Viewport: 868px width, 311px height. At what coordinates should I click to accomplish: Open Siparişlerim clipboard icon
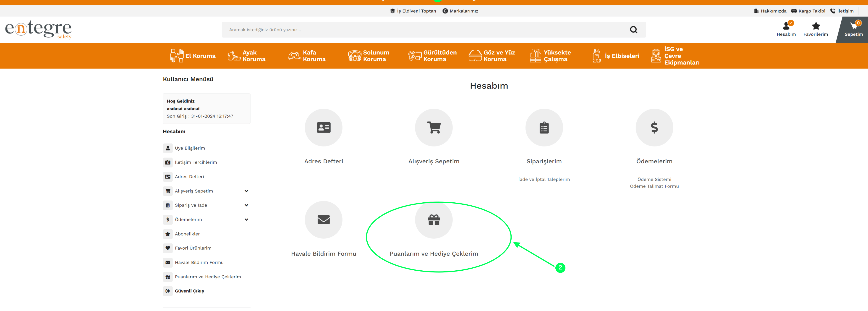[544, 128]
